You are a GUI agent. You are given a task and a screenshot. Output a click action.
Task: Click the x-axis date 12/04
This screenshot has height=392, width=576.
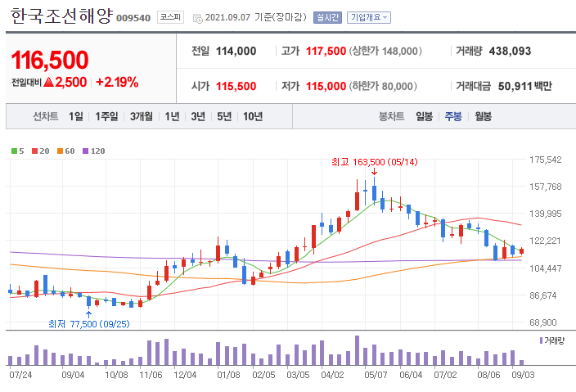185,375
